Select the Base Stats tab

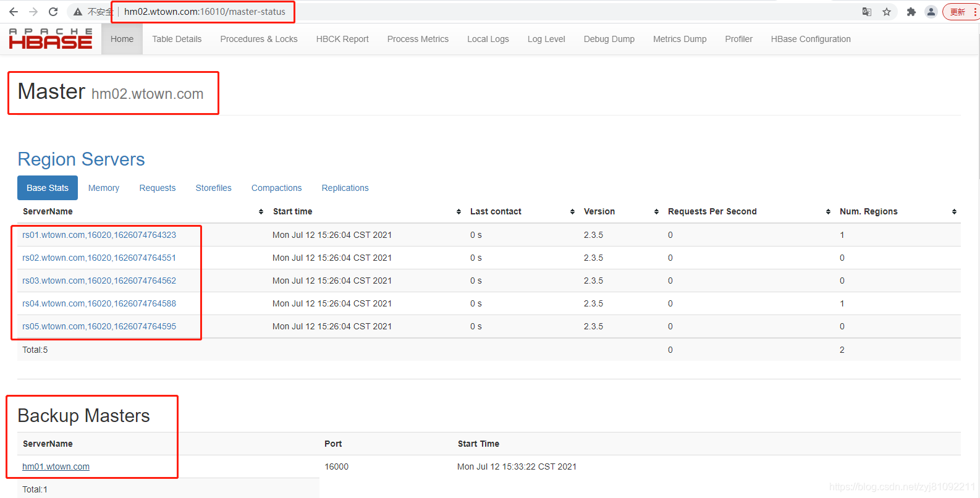pyautogui.click(x=48, y=188)
